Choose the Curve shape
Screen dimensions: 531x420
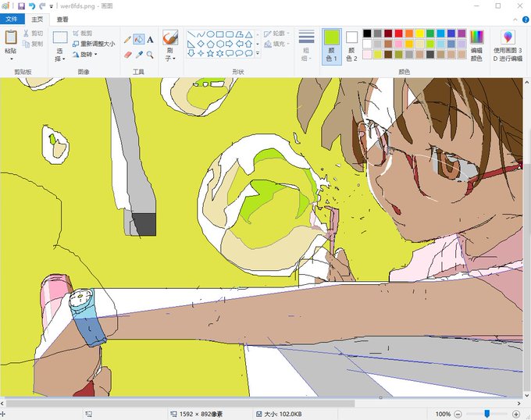click(x=201, y=34)
